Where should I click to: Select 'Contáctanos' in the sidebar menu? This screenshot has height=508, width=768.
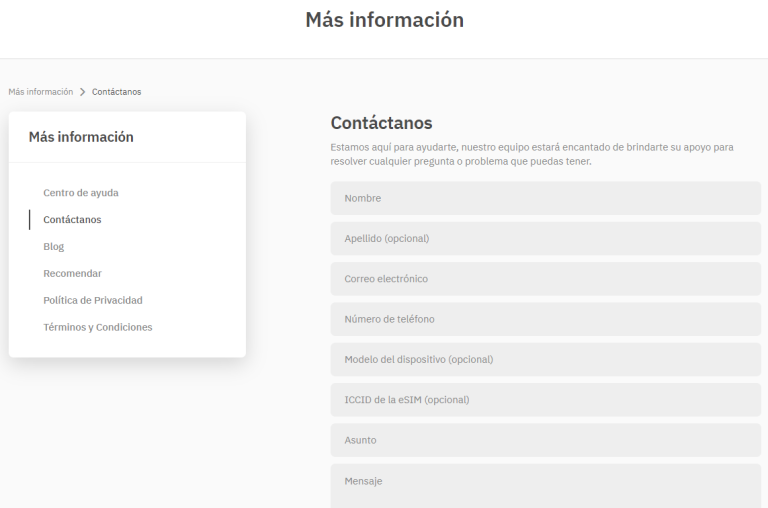pyautogui.click(x=72, y=219)
